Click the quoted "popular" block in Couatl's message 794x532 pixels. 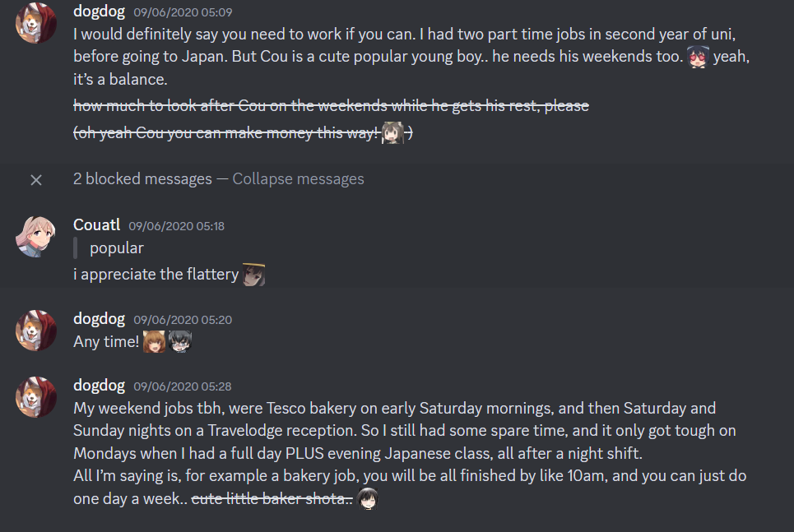click(116, 248)
